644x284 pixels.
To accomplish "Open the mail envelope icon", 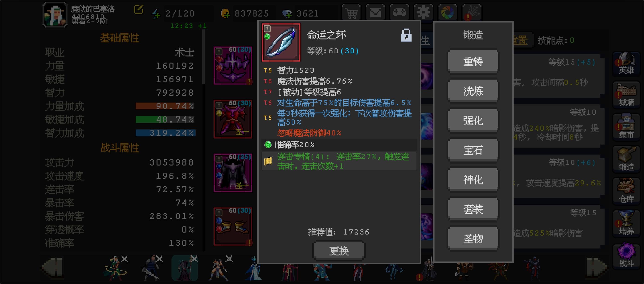I will coord(375,12).
